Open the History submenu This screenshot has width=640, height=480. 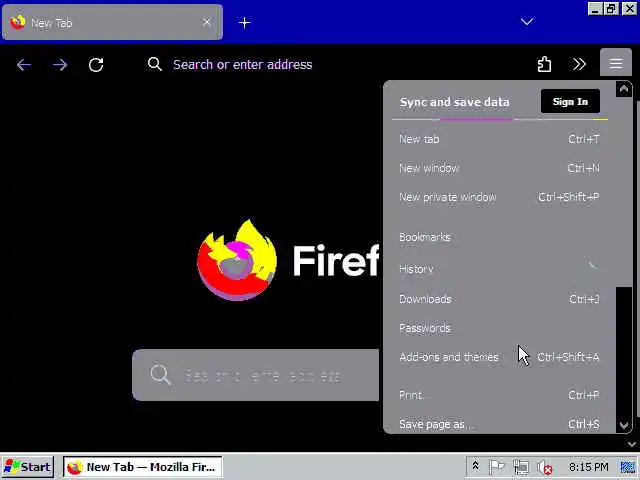click(499, 269)
